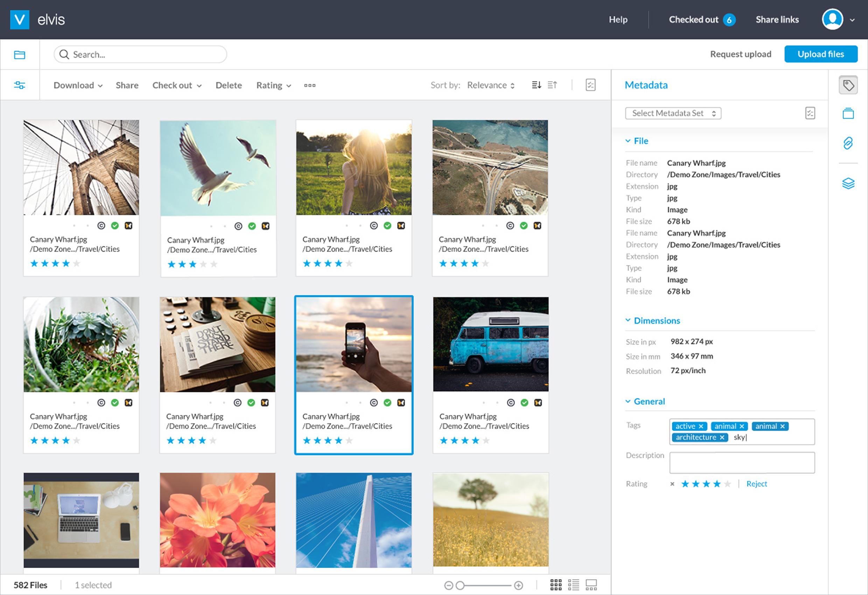Collapse the Dimensions section
Viewport: 868px width, 595px height.
click(628, 321)
